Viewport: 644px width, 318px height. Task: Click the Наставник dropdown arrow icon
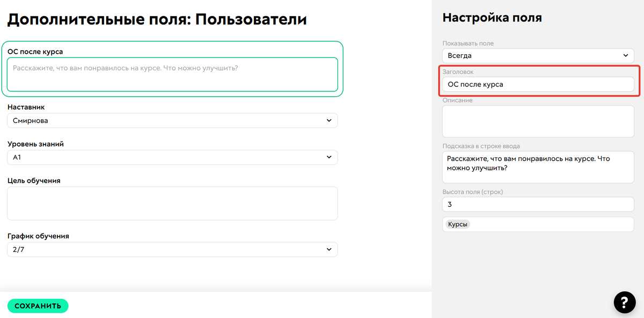tap(329, 120)
